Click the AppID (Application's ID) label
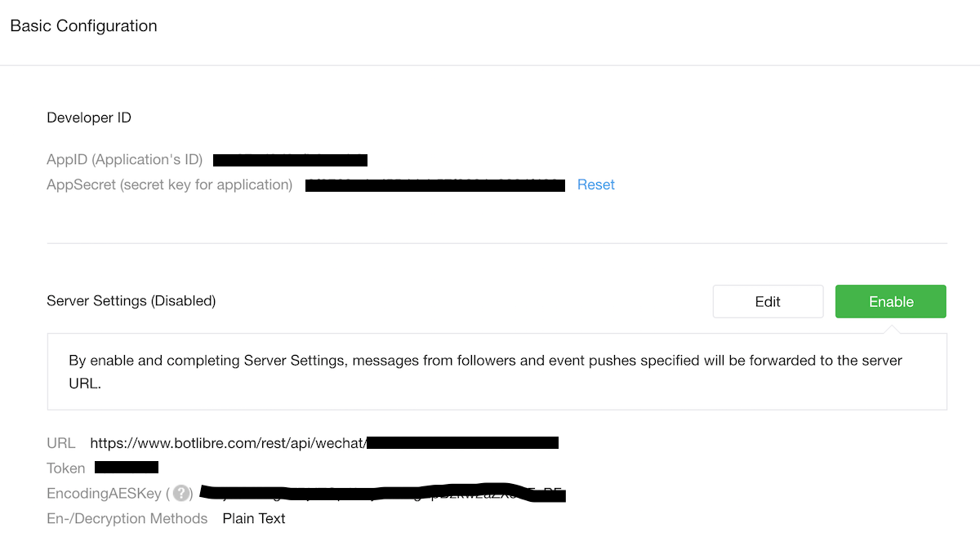 [x=124, y=160]
